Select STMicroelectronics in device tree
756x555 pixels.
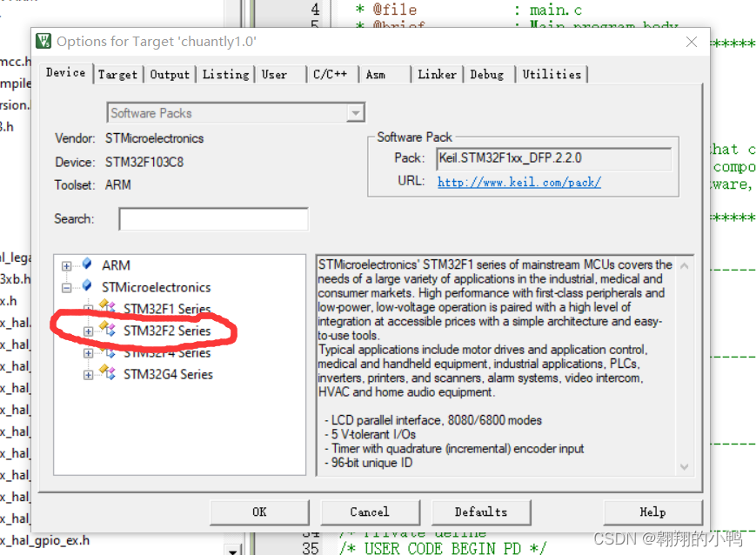click(x=157, y=287)
